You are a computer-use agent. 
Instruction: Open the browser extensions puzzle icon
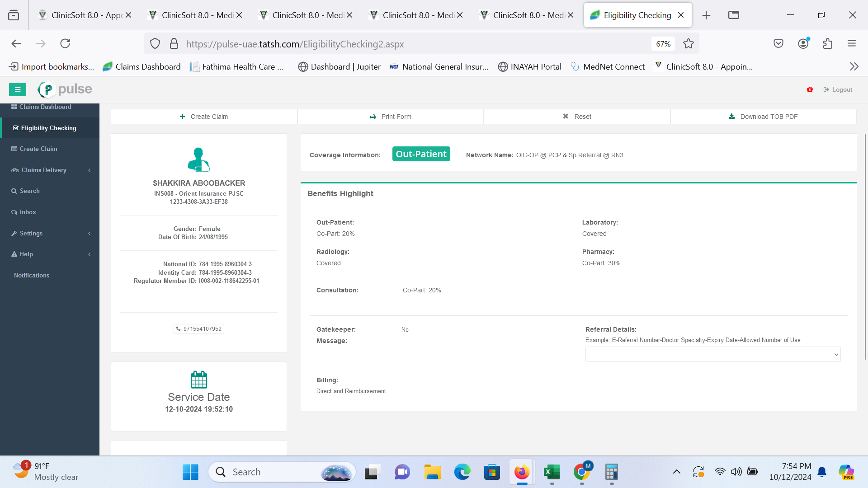(x=827, y=44)
